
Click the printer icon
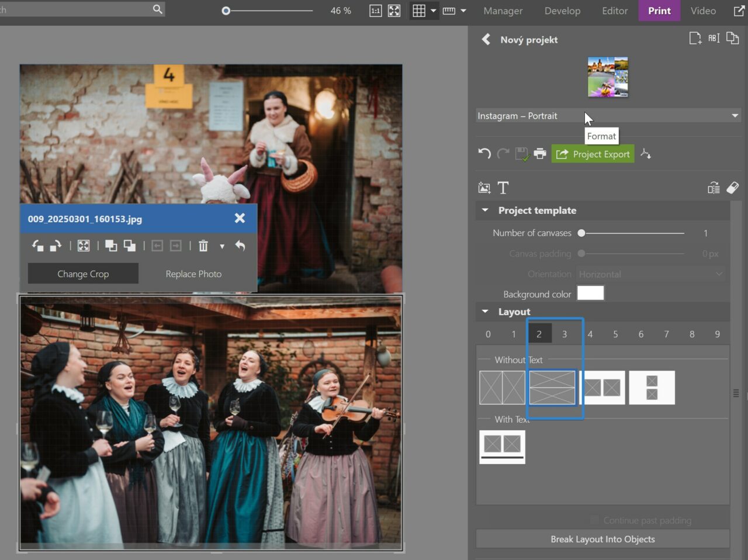(x=540, y=154)
